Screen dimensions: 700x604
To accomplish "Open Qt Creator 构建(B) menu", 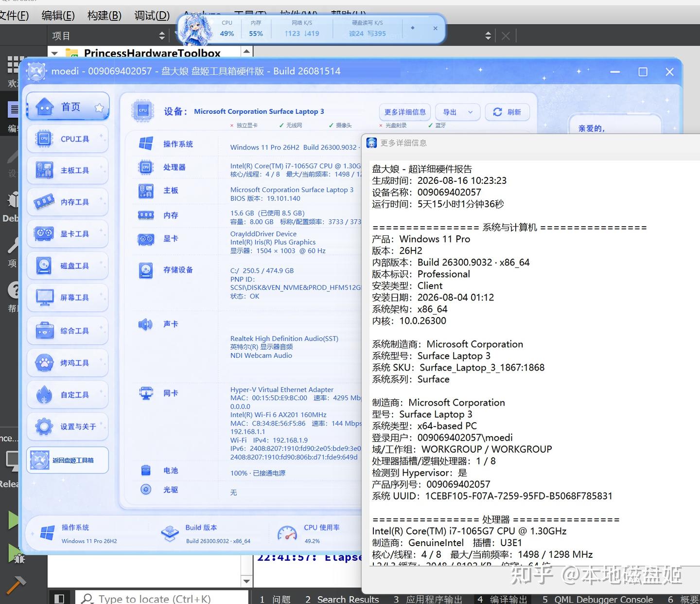I will pos(105,16).
